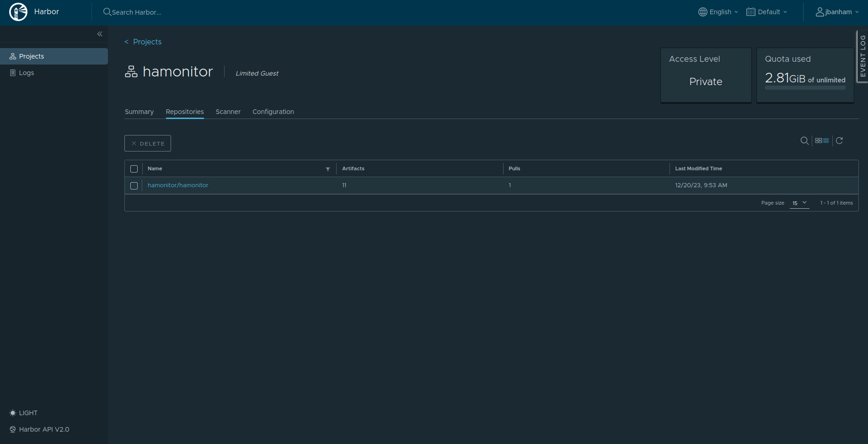Switch interface to LIGHT theme

pos(23,412)
